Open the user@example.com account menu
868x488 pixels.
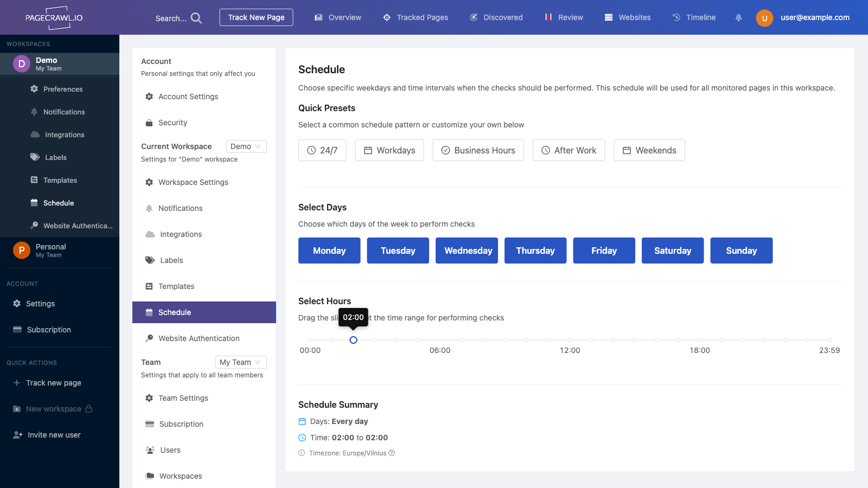pos(815,17)
